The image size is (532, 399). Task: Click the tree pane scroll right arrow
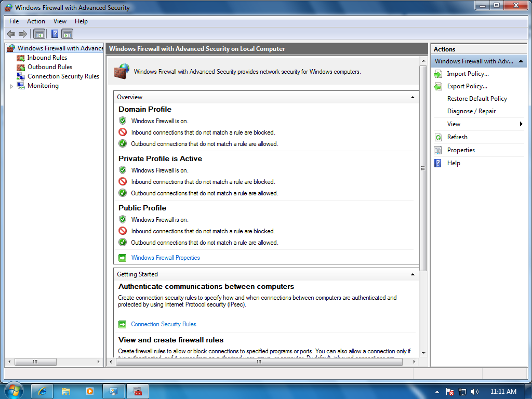(98, 362)
